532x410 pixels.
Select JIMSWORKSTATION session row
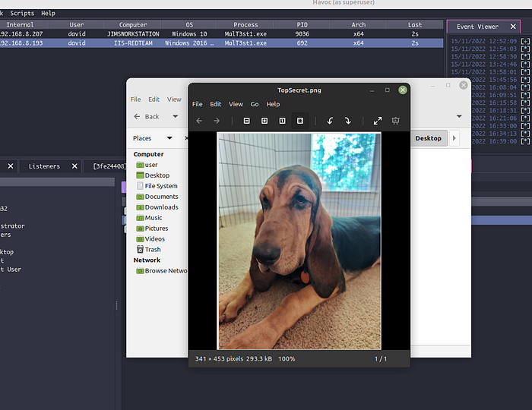point(221,34)
